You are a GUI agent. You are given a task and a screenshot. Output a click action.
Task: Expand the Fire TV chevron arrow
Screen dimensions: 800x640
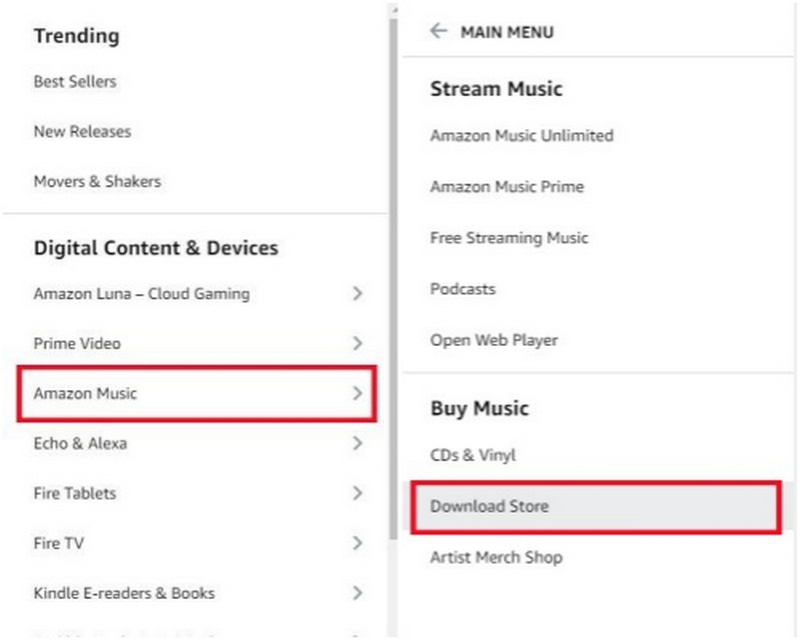click(358, 544)
